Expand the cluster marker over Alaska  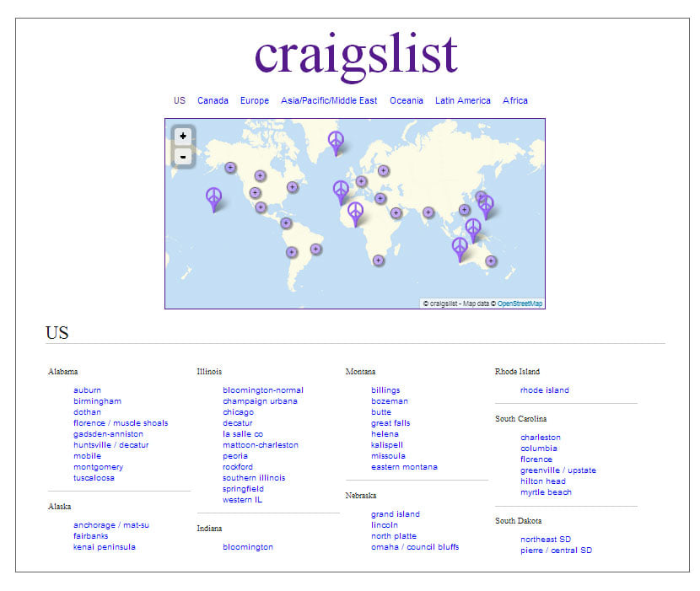(230, 168)
